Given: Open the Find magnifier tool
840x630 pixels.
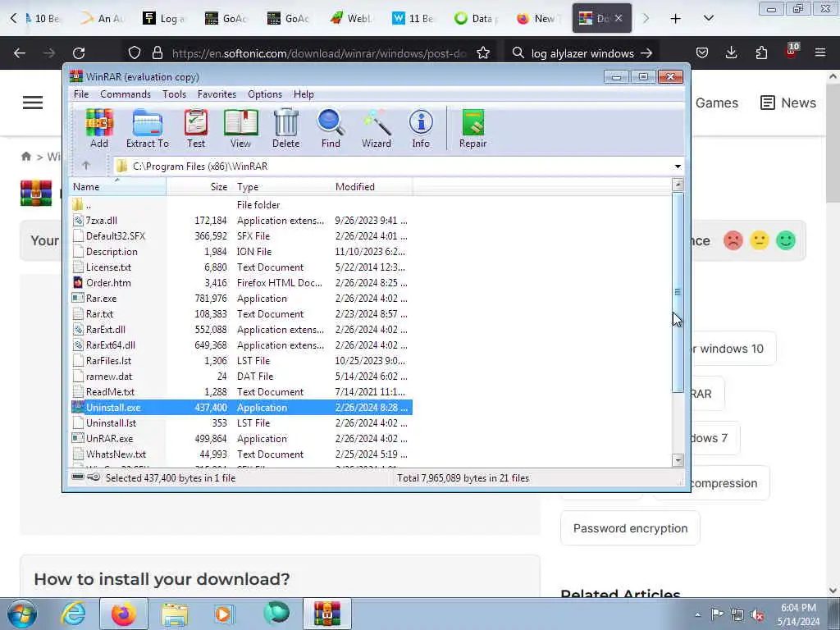Looking at the screenshot, I should point(331,129).
